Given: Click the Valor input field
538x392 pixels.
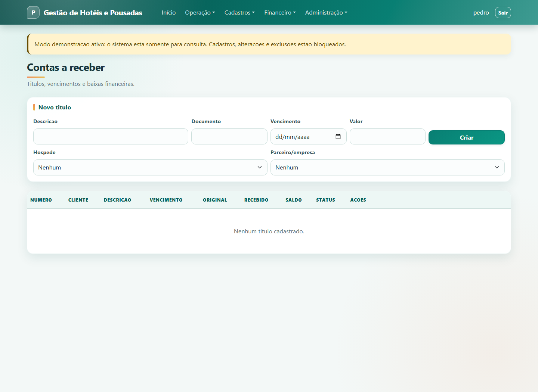Looking at the screenshot, I should click(387, 137).
